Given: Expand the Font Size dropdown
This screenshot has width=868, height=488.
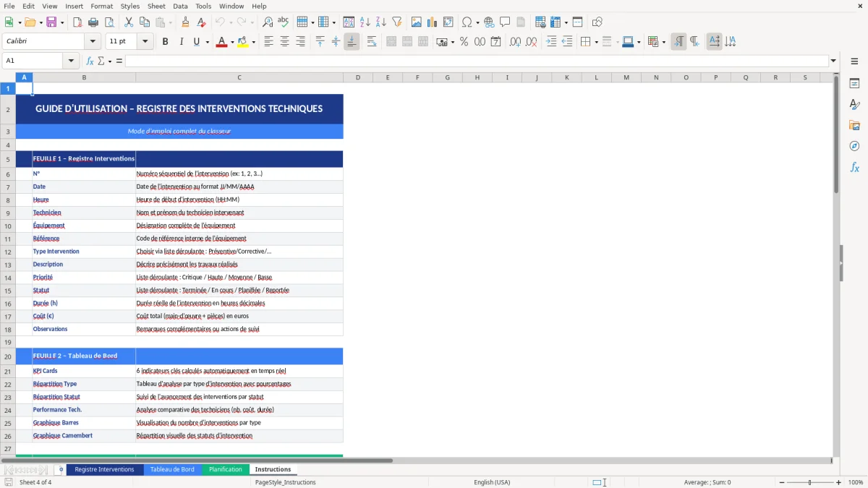Looking at the screenshot, I should point(145,42).
